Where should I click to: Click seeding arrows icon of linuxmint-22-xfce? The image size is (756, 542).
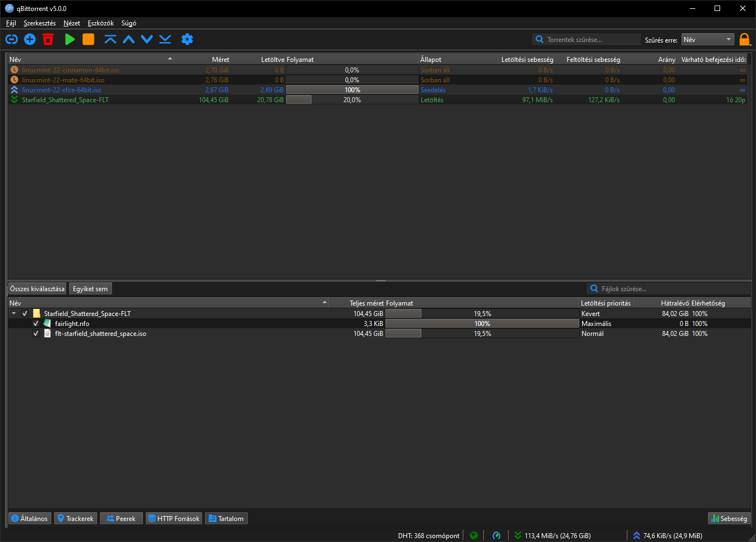pos(14,90)
